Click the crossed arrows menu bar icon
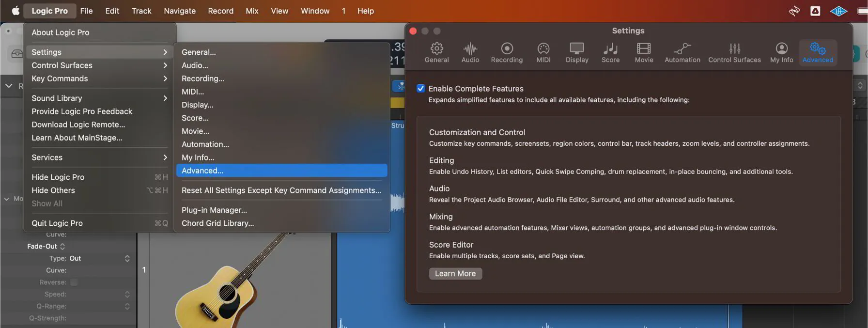Screen dimensions: 868x328 pos(794,11)
